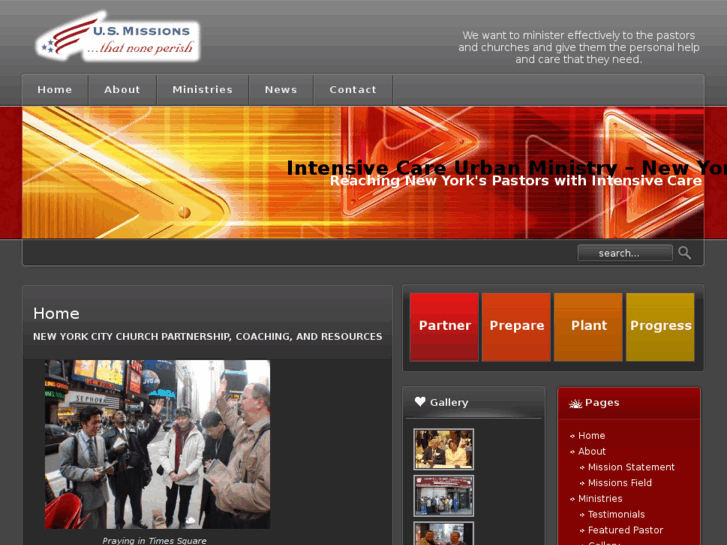The image size is (727, 545).
Task: Click the Praying in Times Square photo
Action: (x=157, y=444)
